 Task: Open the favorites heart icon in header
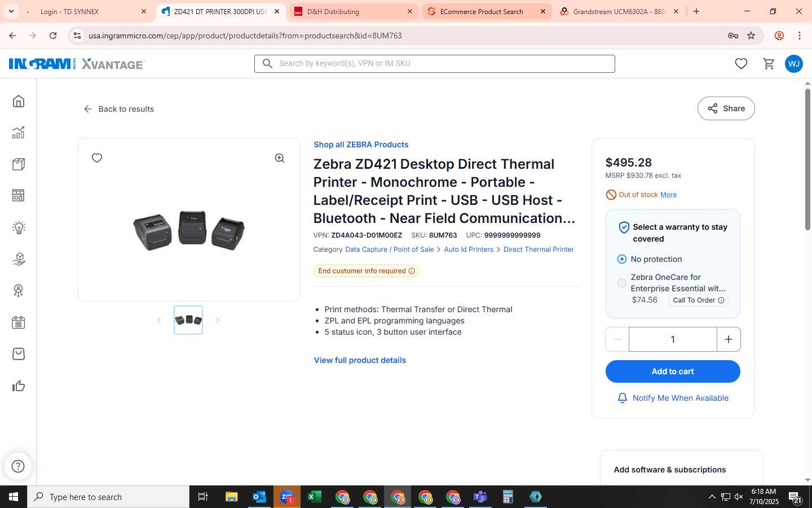[x=741, y=64]
